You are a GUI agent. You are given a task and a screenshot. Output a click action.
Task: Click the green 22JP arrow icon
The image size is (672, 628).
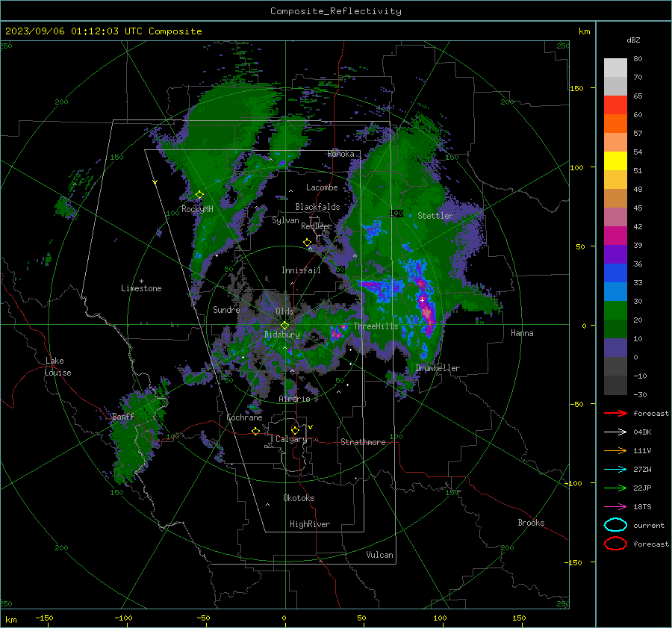coord(615,488)
